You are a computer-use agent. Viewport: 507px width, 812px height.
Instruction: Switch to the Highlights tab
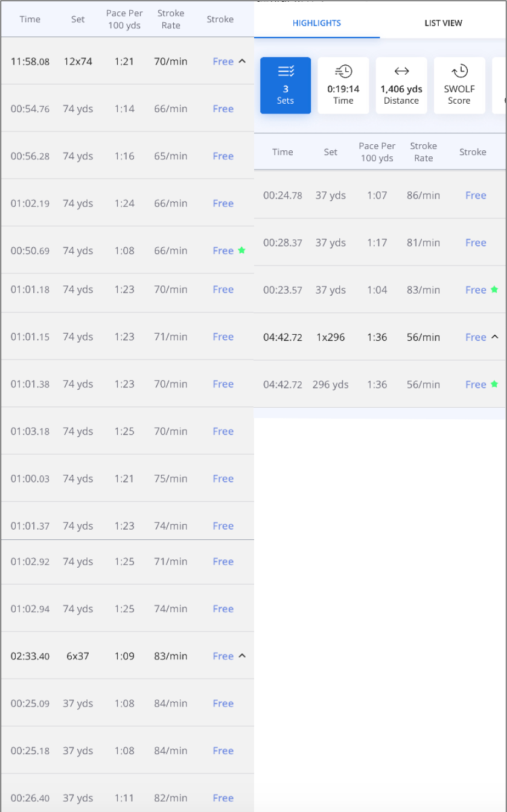click(x=317, y=23)
